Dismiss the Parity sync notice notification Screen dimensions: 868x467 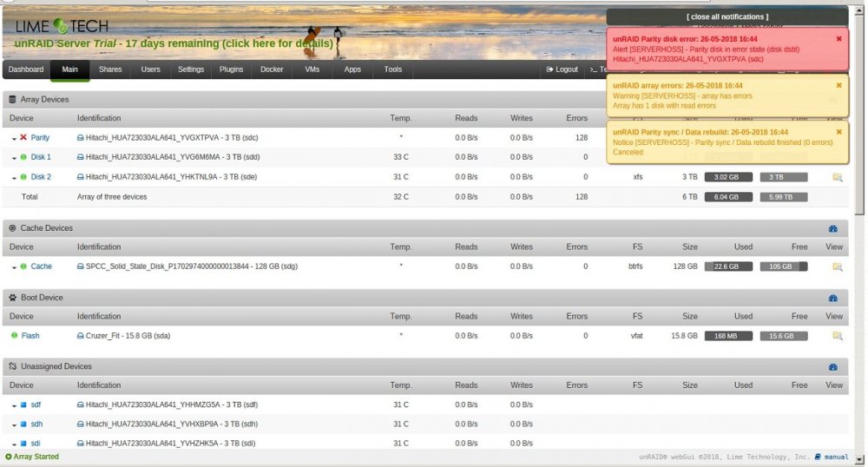tap(838, 132)
